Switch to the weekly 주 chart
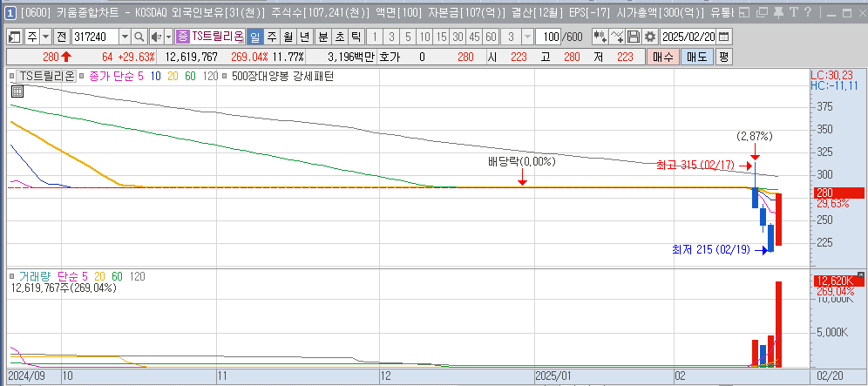The width and height of the screenshot is (868, 386). [271, 37]
